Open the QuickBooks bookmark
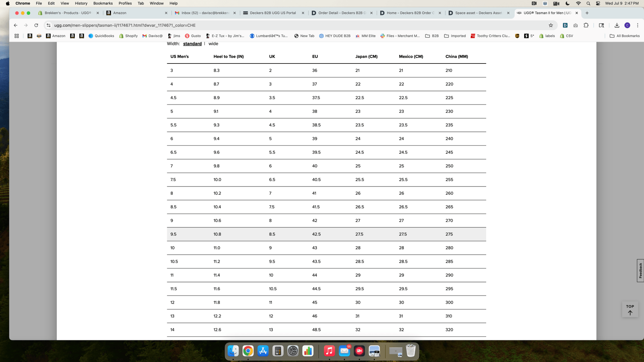 click(x=101, y=36)
